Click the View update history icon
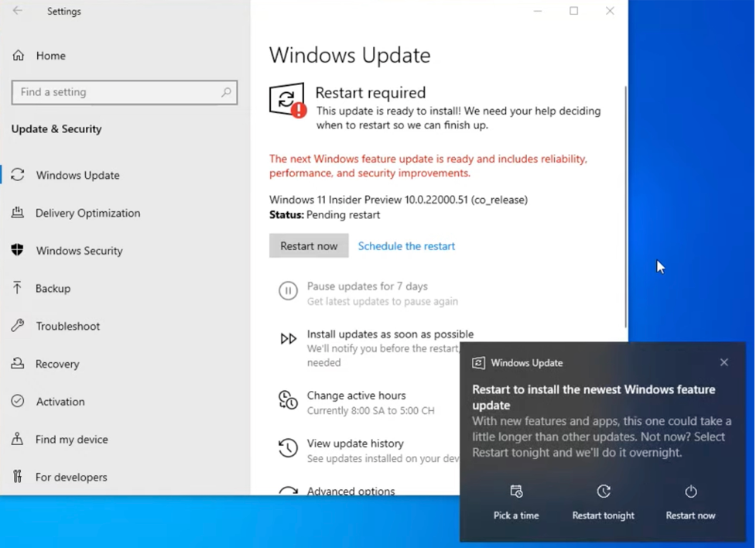The width and height of the screenshot is (756, 548). click(x=288, y=448)
